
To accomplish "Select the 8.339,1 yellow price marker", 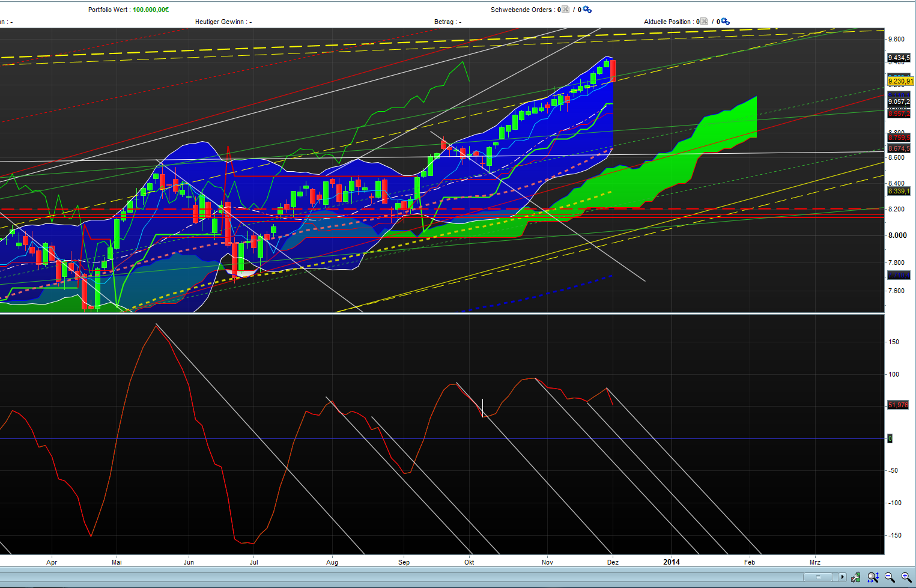I will (899, 191).
